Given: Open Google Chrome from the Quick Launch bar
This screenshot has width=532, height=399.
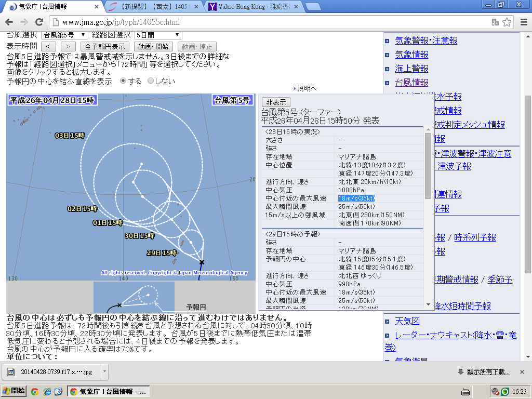Looking at the screenshot, I should 34,391.
